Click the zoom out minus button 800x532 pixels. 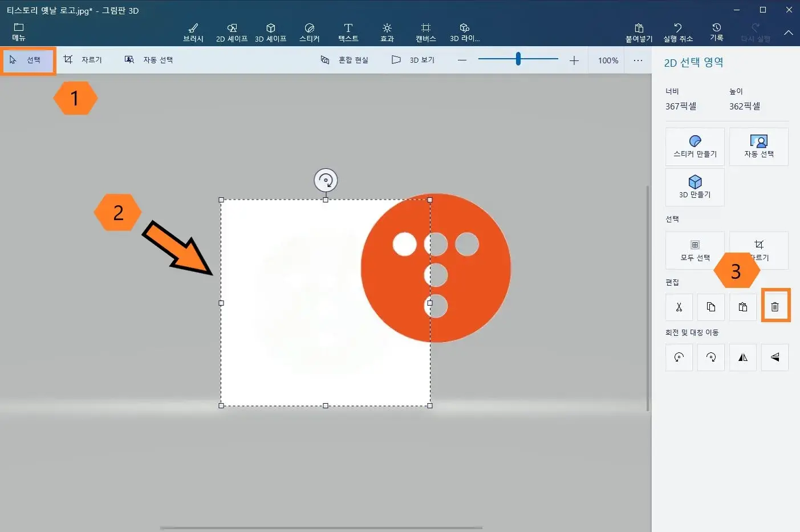462,60
